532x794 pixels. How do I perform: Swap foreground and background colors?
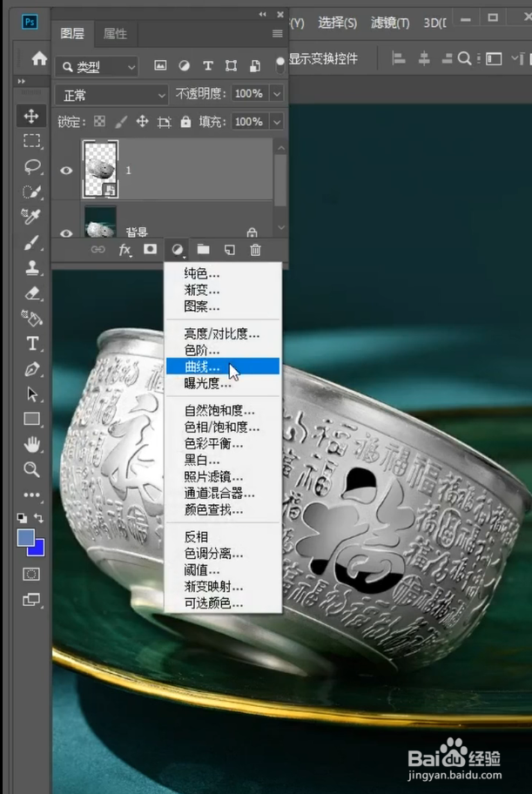point(39,518)
